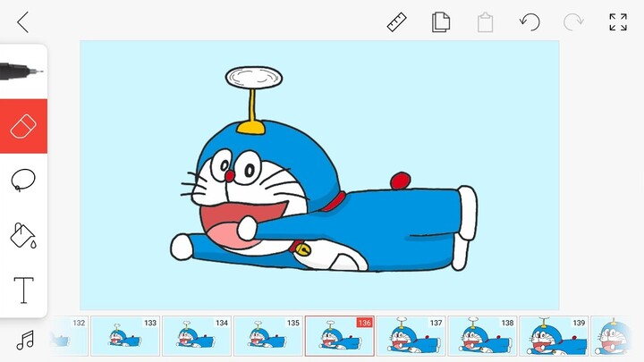Select frame 137 thumbnail
The width and height of the screenshot is (644, 362).
click(411, 336)
